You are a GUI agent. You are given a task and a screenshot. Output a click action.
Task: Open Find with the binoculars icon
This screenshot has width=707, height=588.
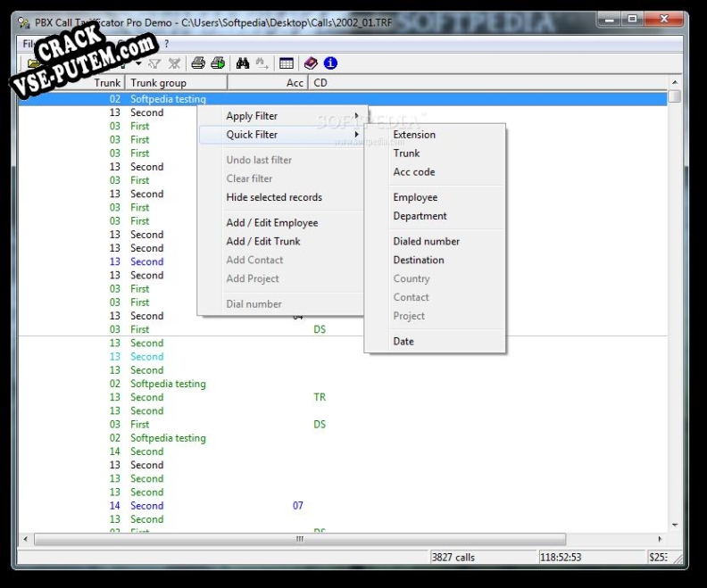click(243, 63)
